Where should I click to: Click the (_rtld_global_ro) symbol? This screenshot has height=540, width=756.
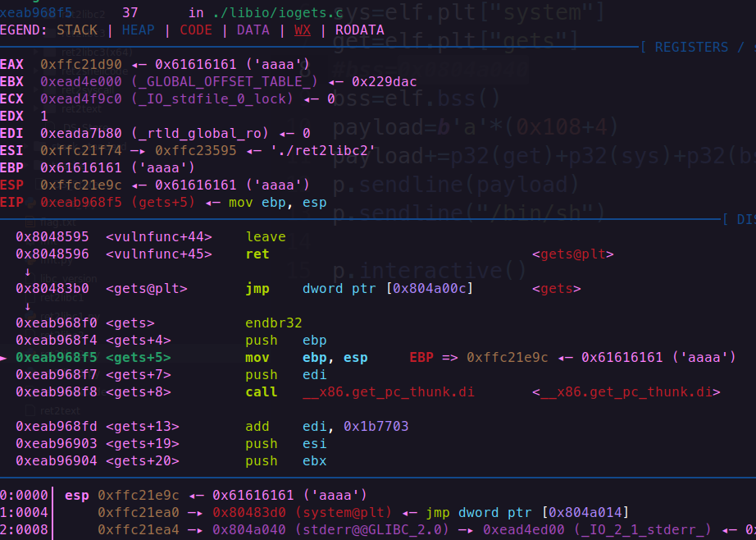point(199,133)
